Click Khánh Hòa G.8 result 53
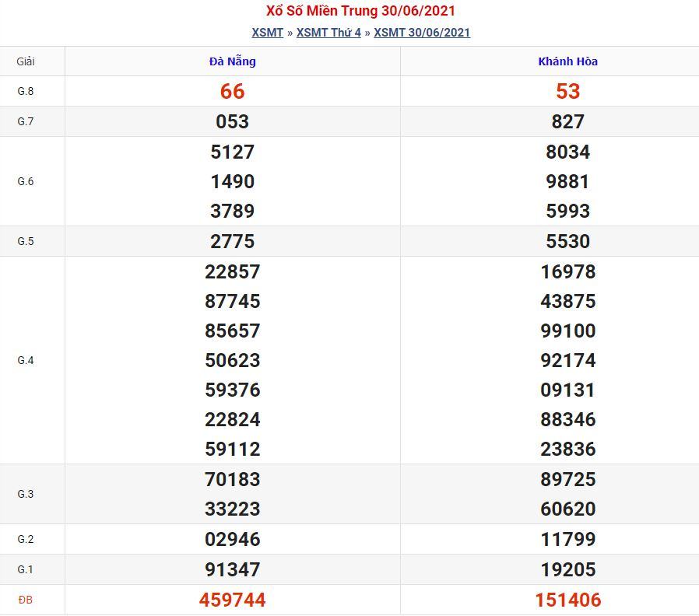Image resolution: width=699 pixels, height=616 pixels. pos(567,91)
